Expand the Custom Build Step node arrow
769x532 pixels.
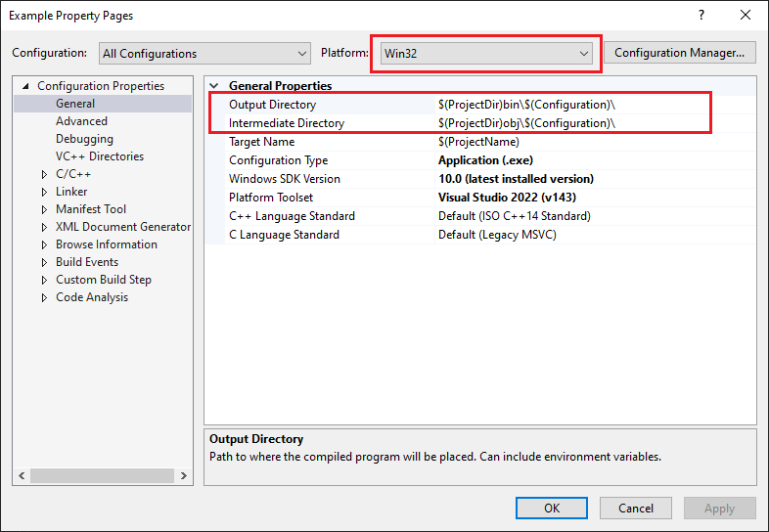[x=44, y=280]
